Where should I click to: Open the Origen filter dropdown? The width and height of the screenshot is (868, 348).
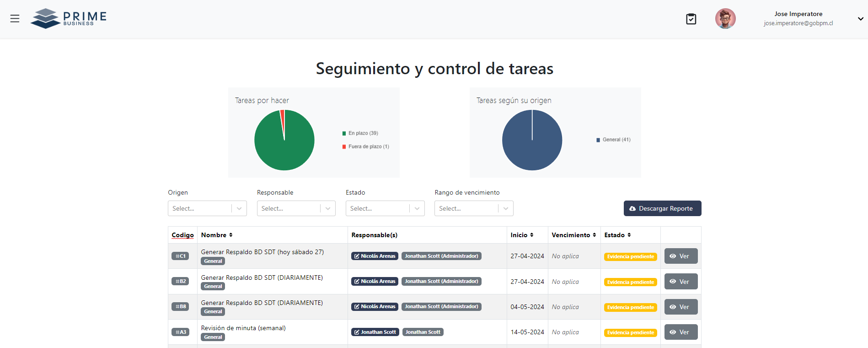pos(207,208)
